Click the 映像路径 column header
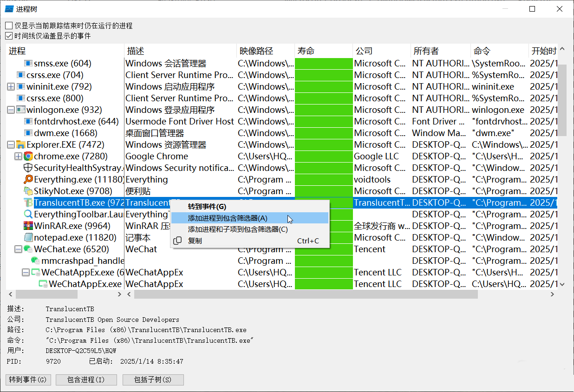This screenshot has width=574, height=392. [266, 51]
